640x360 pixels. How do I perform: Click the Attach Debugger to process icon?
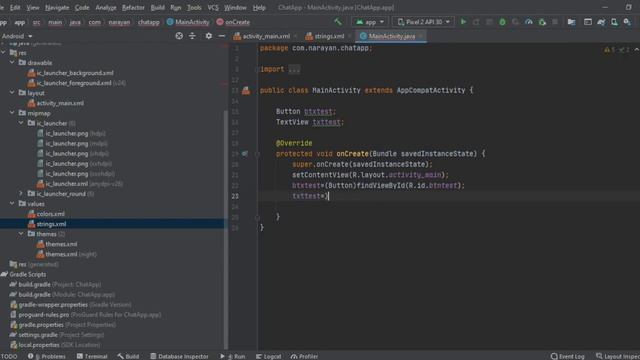coord(542,22)
